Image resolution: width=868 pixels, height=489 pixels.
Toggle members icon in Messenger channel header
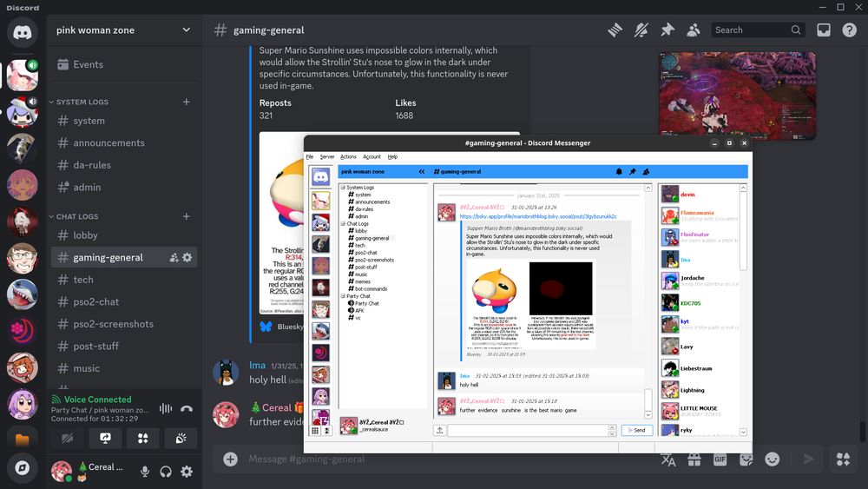point(646,172)
